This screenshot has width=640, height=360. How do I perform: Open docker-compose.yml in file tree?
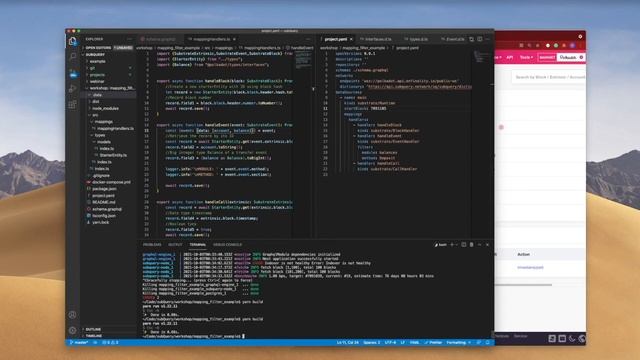point(111,182)
